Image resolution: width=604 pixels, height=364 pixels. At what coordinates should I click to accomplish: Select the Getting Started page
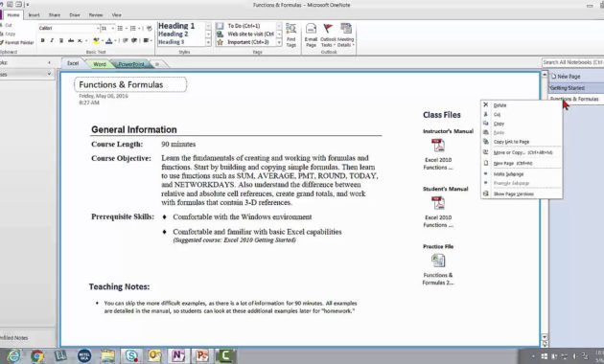coord(576,88)
